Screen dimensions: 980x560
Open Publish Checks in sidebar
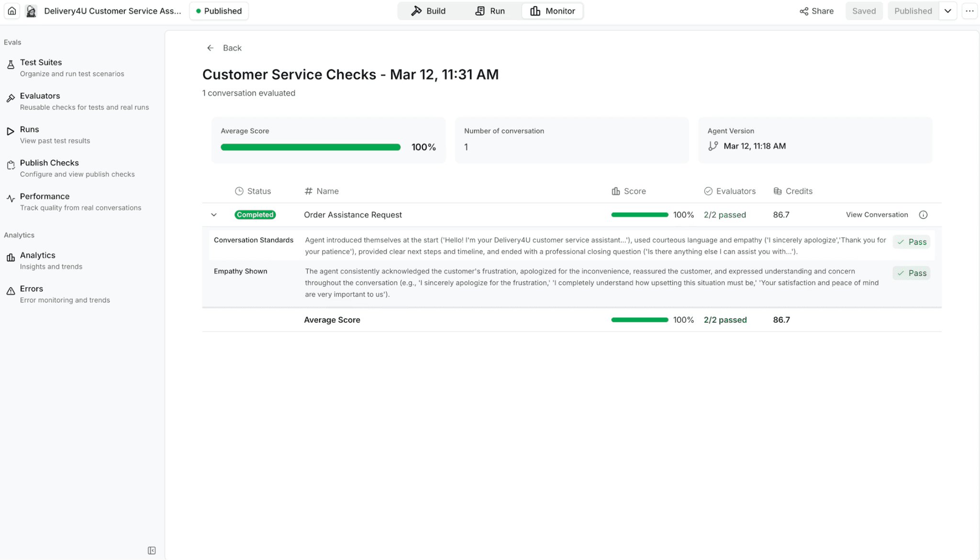(x=49, y=163)
